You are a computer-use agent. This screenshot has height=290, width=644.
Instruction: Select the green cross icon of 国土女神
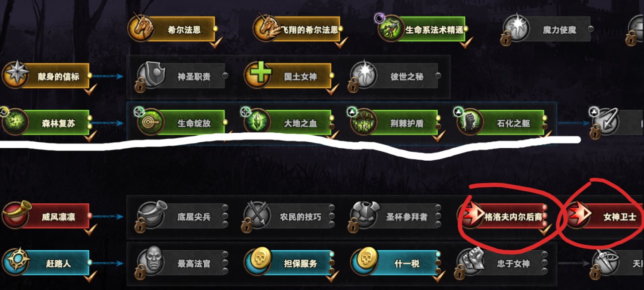coord(258,75)
